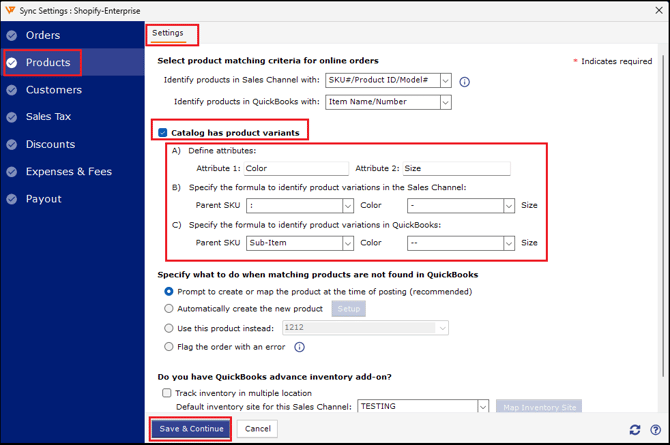The height and width of the screenshot is (445, 670).
Task: Open Item Name/Number dropdown
Action: click(445, 102)
